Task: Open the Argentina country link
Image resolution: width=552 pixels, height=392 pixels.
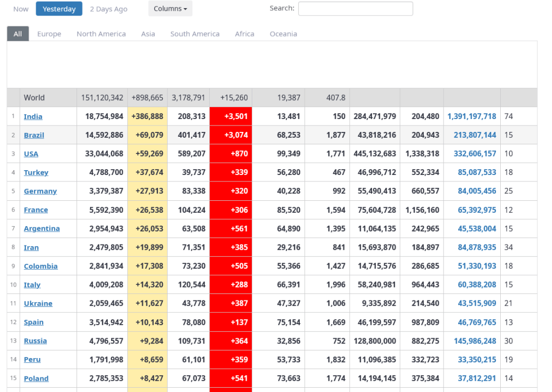Action: pyautogui.click(x=42, y=228)
